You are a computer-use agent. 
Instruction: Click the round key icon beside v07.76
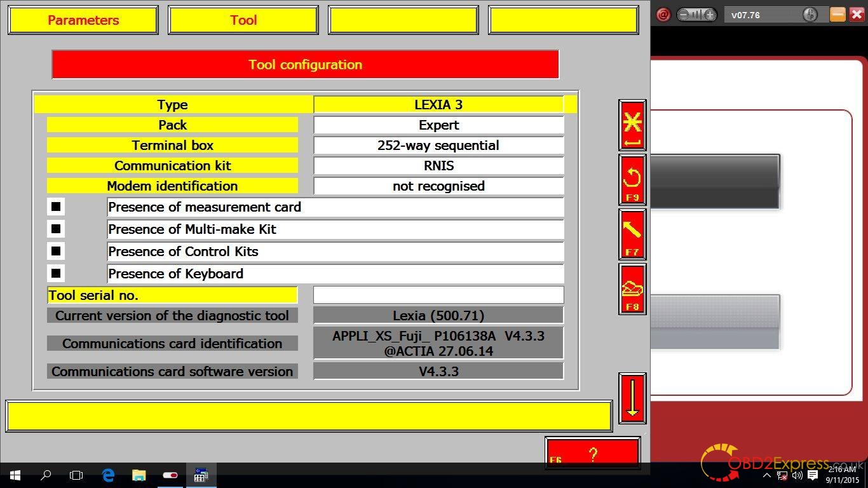click(x=810, y=15)
